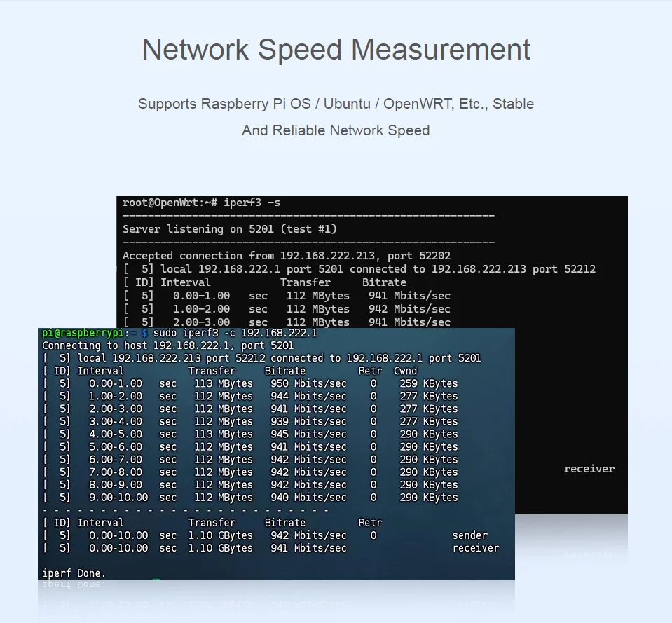Image resolution: width=672 pixels, height=623 pixels.
Task: Click 'Connecting to host 192.168.222.1' line
Action: tap(167, 345)
